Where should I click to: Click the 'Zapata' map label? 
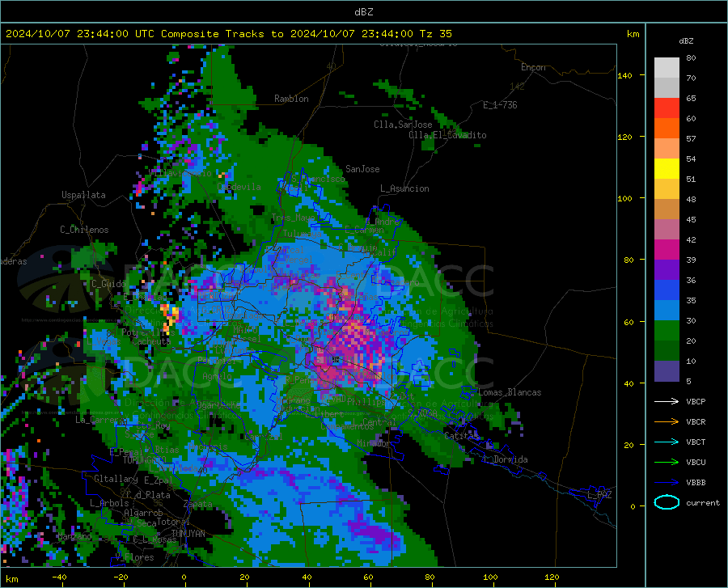tap(198, 504)
